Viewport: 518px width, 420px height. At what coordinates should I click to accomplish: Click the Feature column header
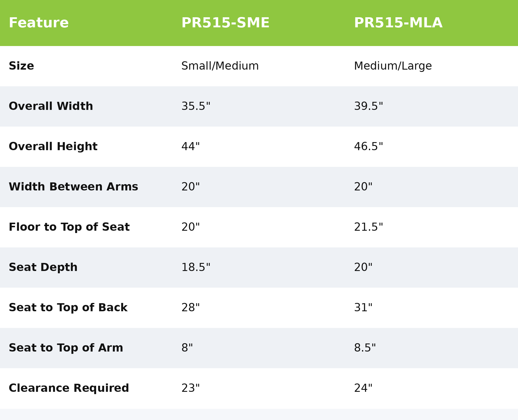tap(39, 23)
